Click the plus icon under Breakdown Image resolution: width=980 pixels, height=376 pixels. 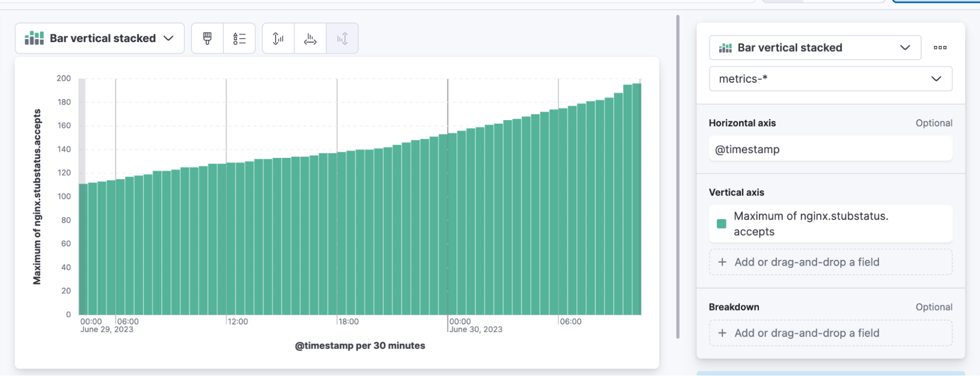[722, 333]
